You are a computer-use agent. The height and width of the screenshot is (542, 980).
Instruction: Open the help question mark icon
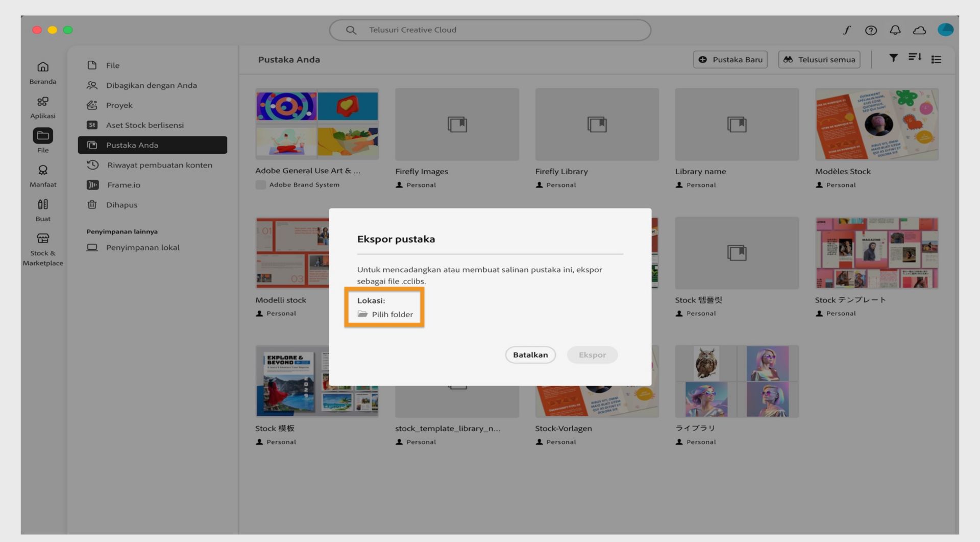coord(871,30)
